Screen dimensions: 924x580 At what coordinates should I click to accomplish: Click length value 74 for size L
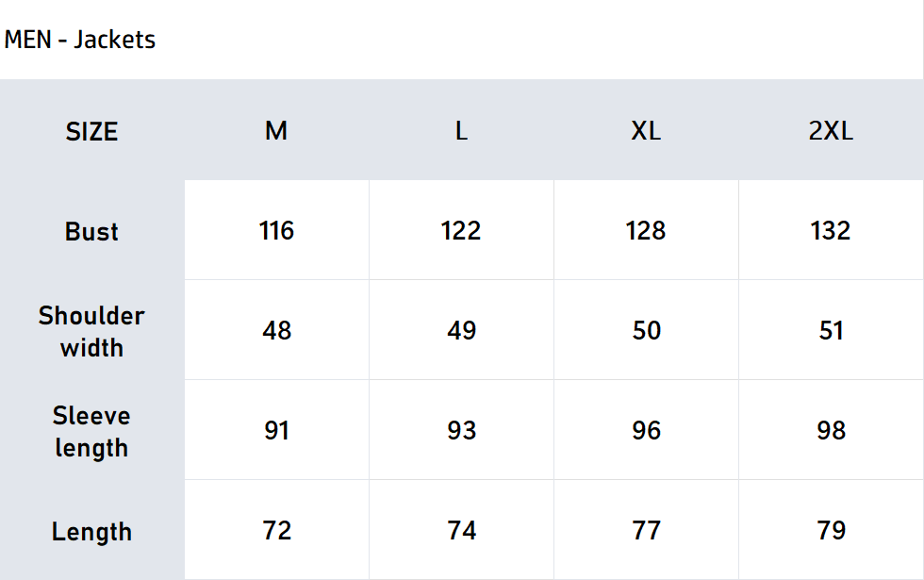(461, 530)
